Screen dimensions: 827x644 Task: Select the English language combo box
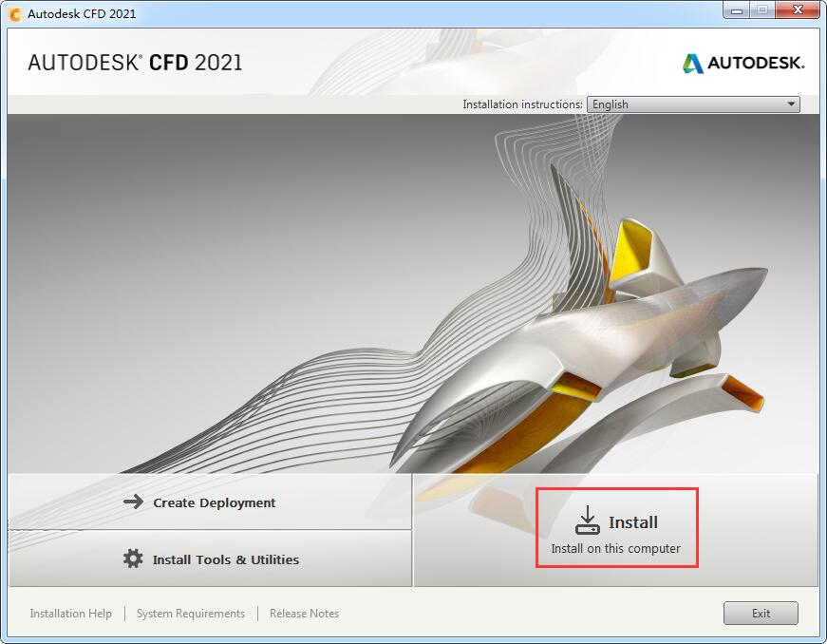point(693,104)
